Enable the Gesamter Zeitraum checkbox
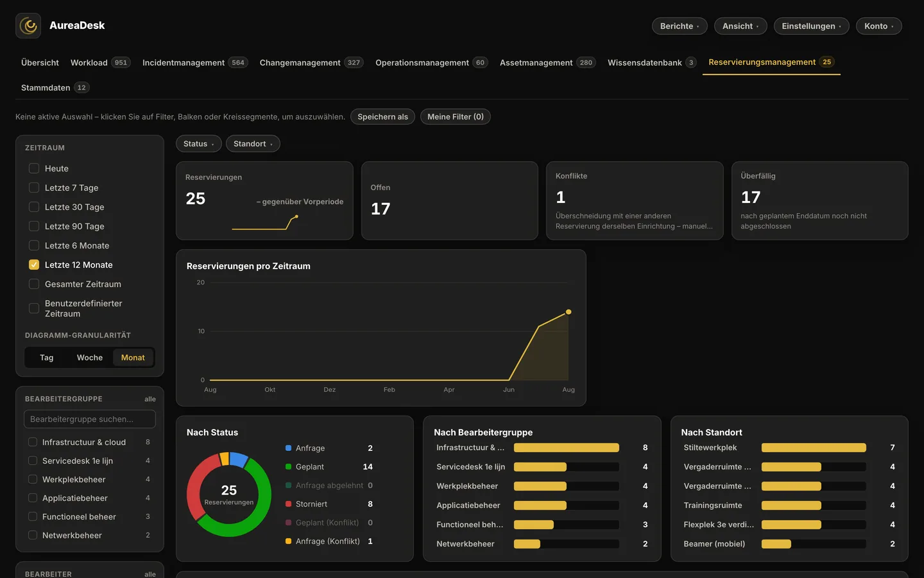Viewport: 924px width, 578px height. 34,284
